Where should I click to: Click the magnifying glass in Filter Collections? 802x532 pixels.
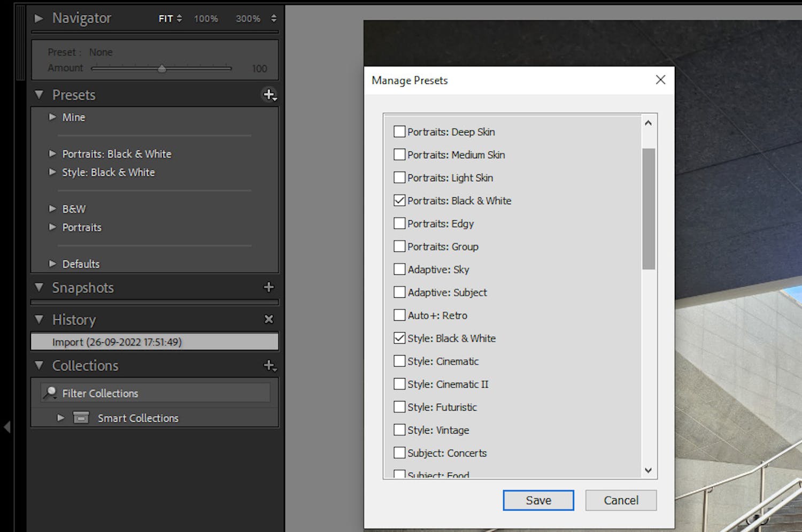pos(51,392)
